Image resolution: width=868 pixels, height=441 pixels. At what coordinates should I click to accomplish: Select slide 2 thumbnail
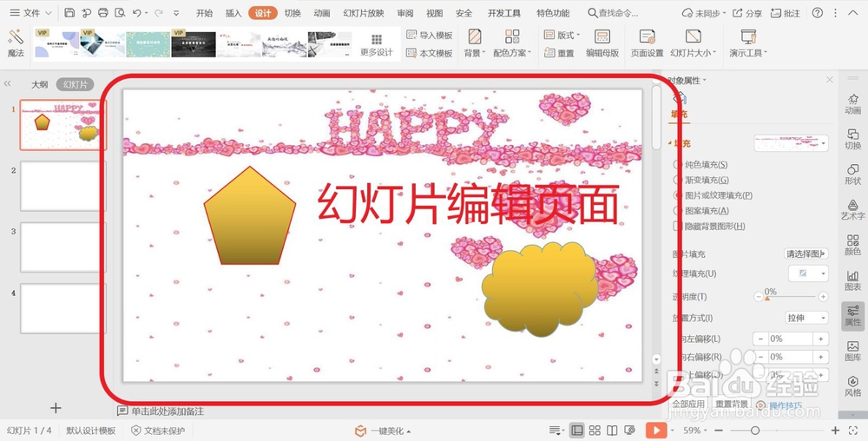(x=63, y=186)
